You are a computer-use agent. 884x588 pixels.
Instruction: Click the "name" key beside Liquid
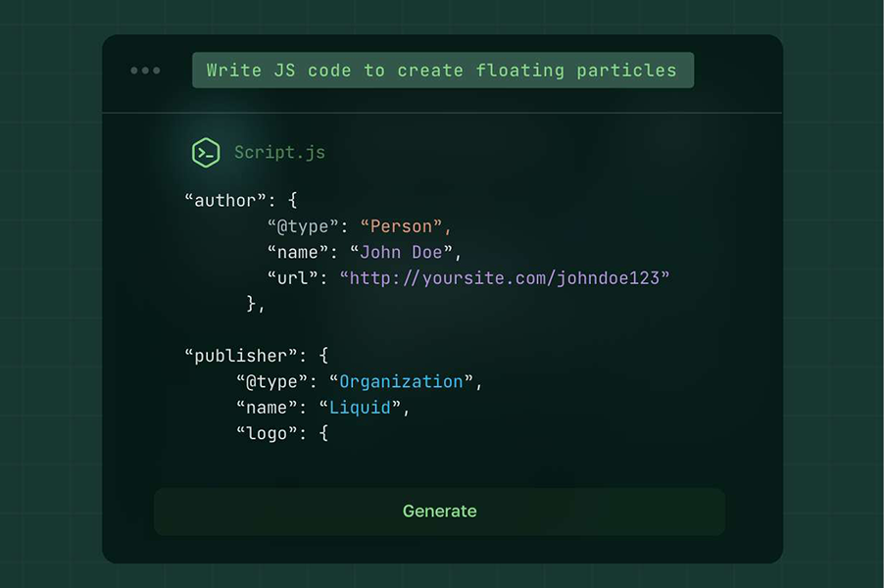point(268,407)
